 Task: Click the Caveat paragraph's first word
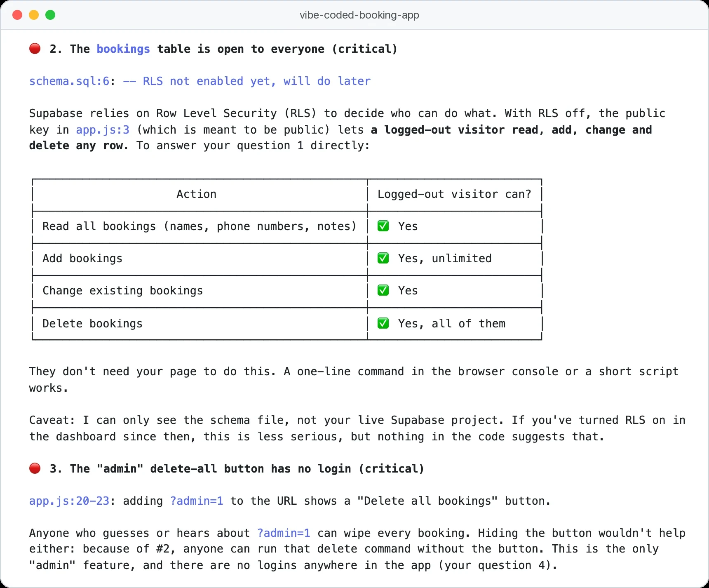click(52, 420)
